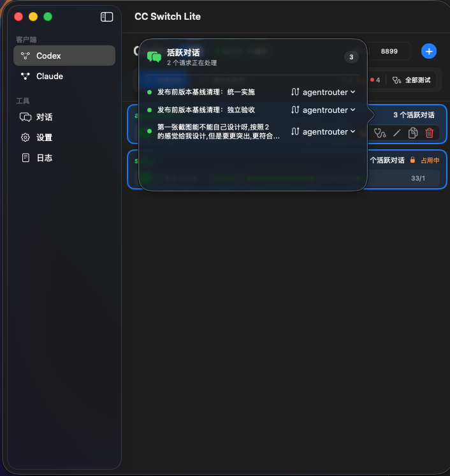This screenshot has height=476, width=450.
Task: Click 活跃对话 popover title
Action: 183,53
